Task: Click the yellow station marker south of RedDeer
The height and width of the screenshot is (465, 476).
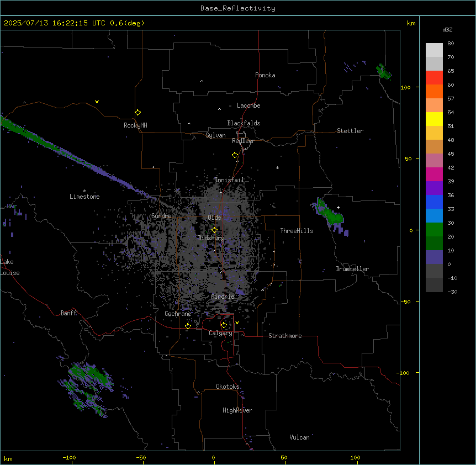Action: click(235, 155)
